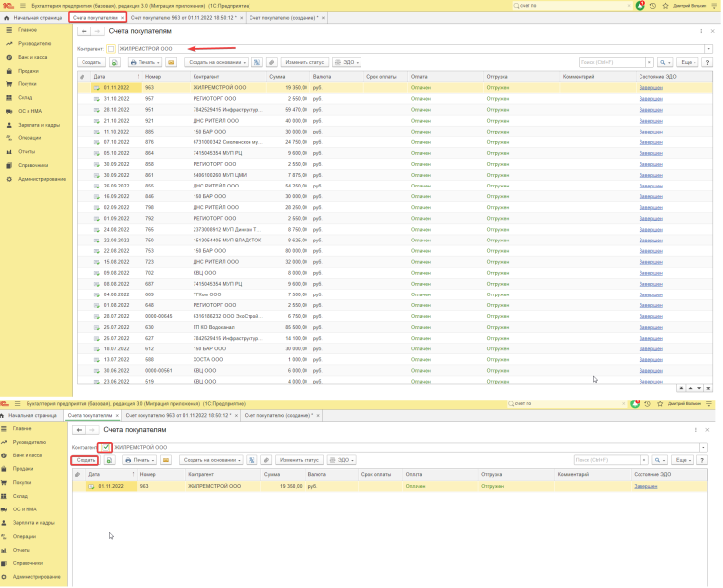Expand the Контрагент field dropdown in top window
The width and height of the screenshot is (723, 588).
(708, 49)
